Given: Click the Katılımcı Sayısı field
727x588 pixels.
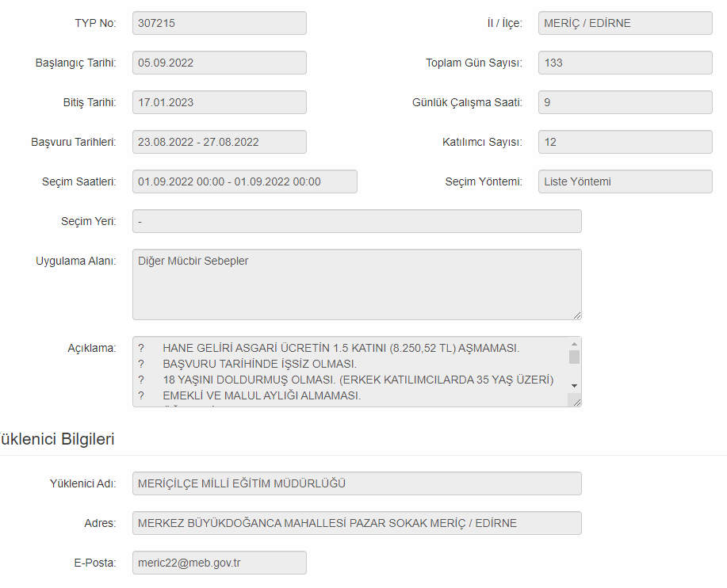Looking at the screenshot, I should coord(625,142).
